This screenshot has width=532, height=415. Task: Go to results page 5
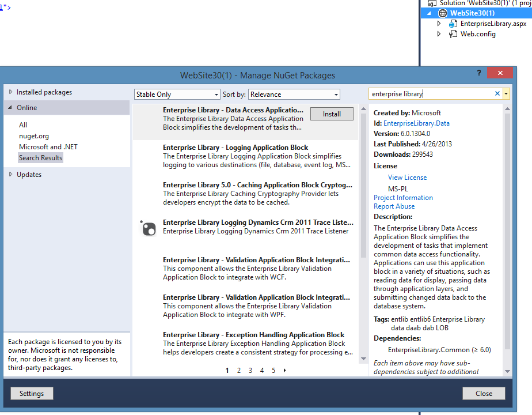[x=273, y=371]
